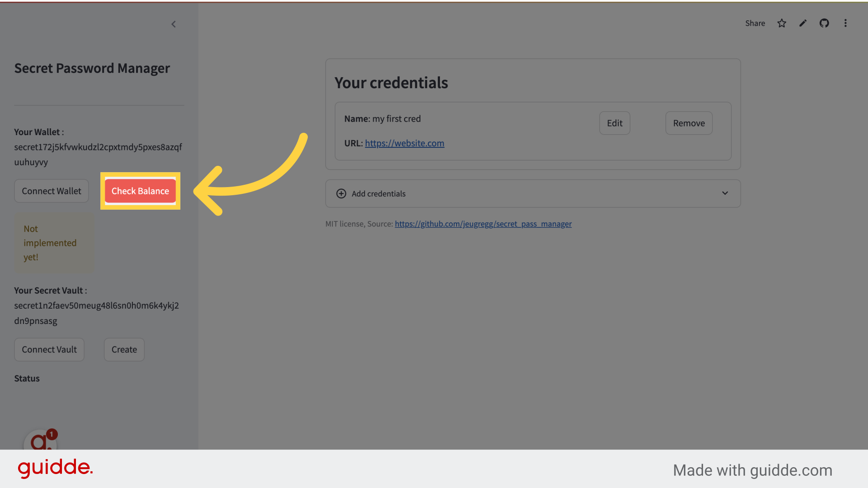Click the Connect Wallet button

point(51,191)
